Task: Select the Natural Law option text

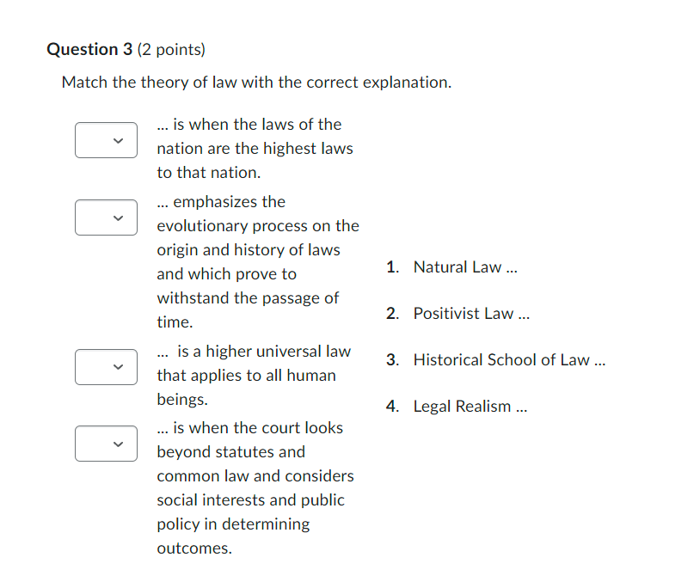Action: point(465,266)
